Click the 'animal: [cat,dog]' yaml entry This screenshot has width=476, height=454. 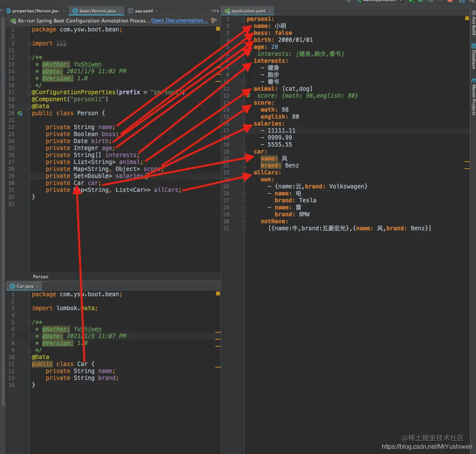(283, 89)
